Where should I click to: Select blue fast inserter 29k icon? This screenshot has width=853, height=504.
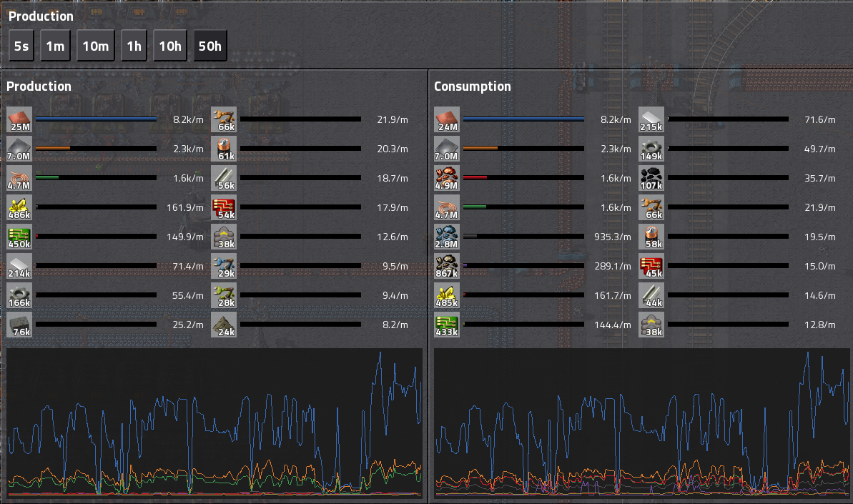(x=224, y=267)
